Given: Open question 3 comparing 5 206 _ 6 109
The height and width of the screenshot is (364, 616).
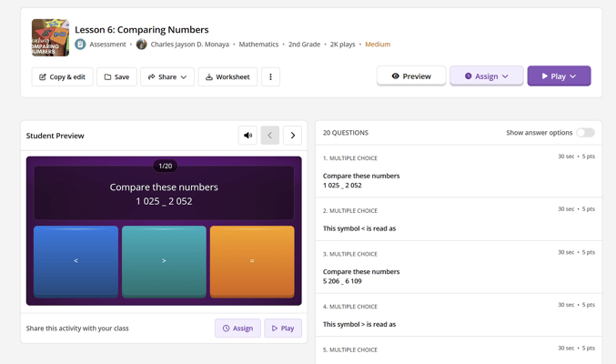Looking at the screenshot, I should [459, 268].
